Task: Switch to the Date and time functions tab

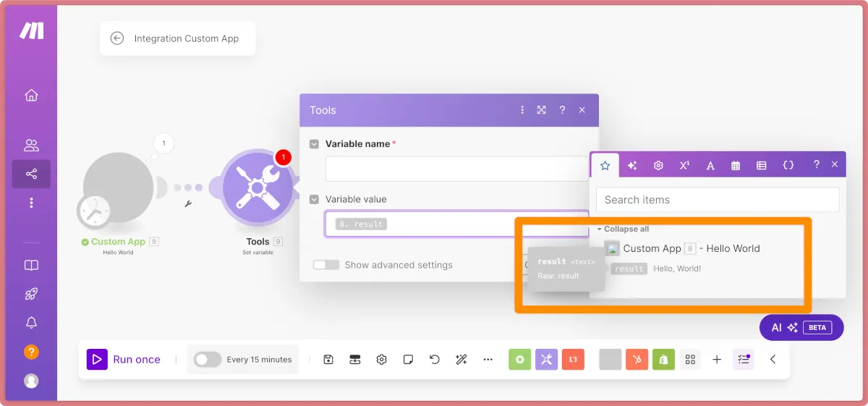Action: [736, 166]
